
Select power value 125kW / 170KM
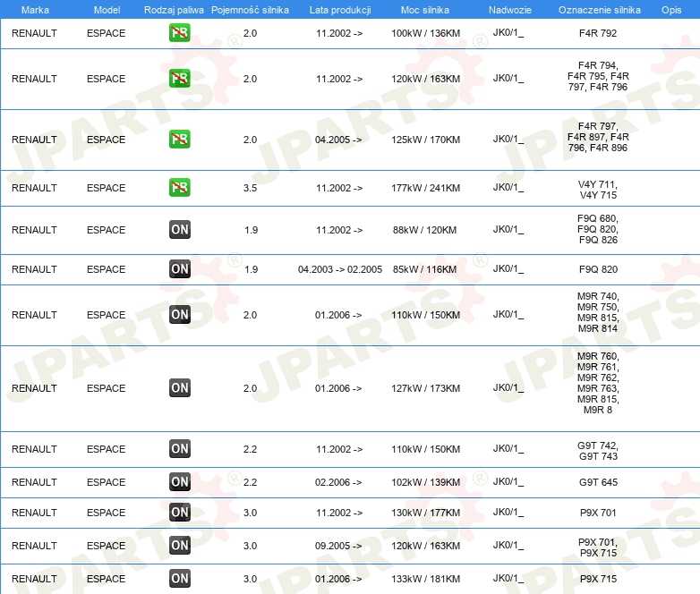click(425, 140)
